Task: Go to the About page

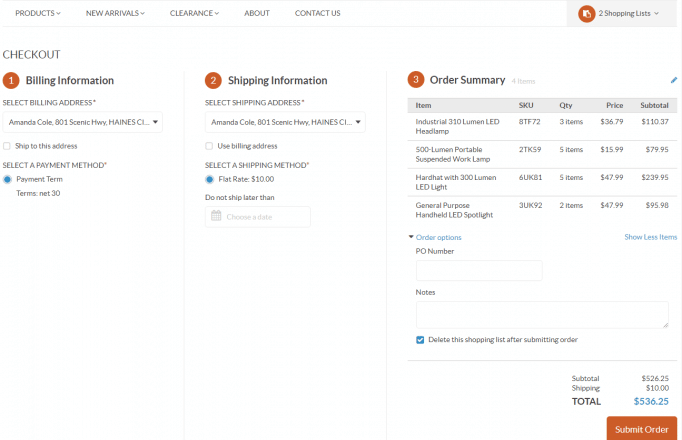Action: [x=257, y=13]
